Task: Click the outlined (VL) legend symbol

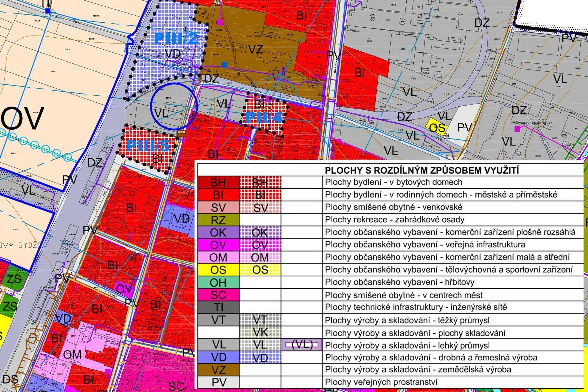Action: (302, 345)
